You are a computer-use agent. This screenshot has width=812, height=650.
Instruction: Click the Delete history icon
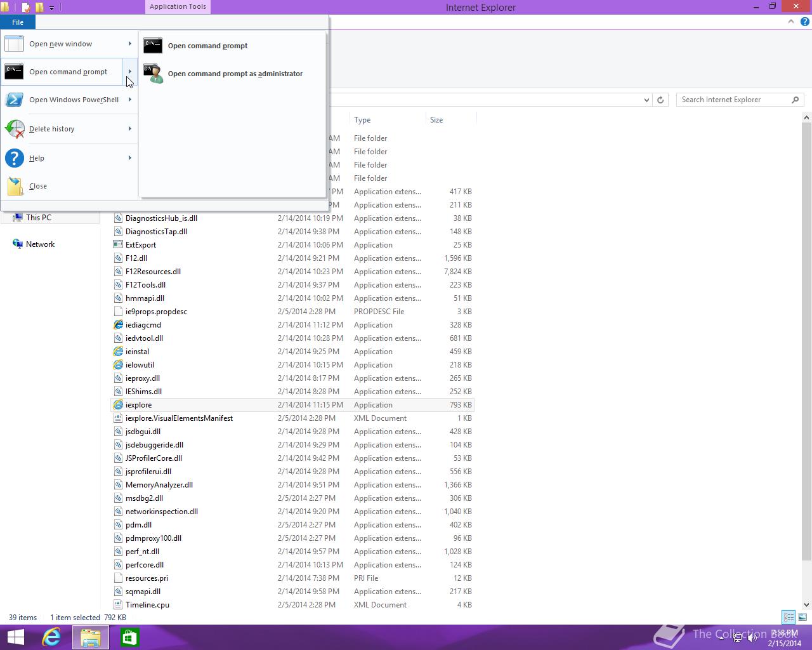point(14,129)
